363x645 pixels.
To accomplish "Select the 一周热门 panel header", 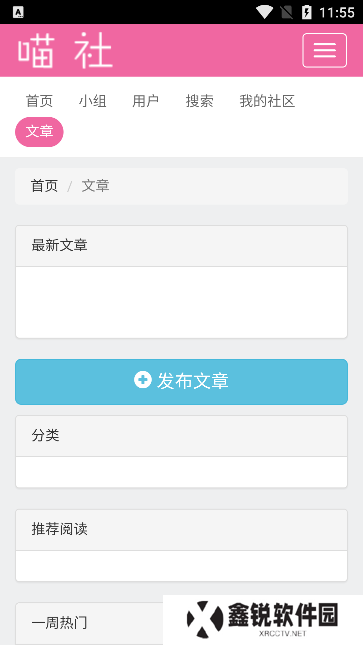I will tap(90, 623).
